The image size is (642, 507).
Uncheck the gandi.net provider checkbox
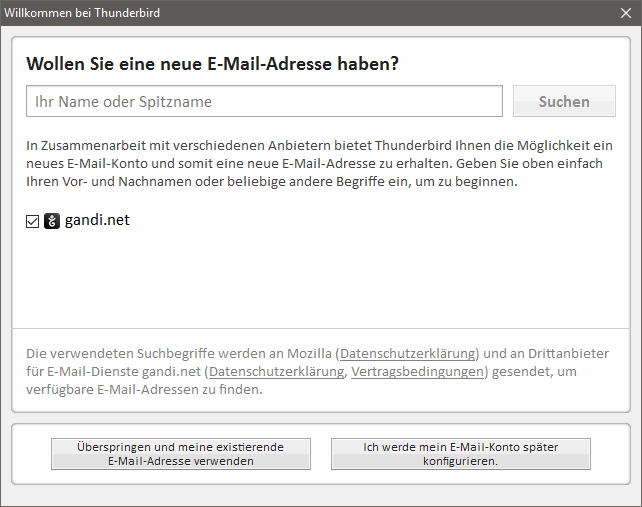(x=32, y=221)
